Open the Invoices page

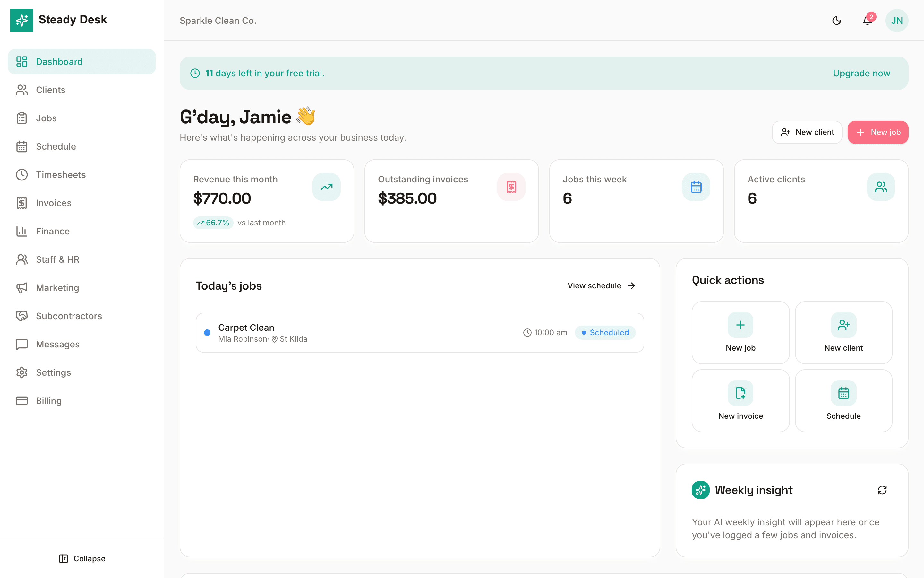pyautogui.click(x=82, y=203)
